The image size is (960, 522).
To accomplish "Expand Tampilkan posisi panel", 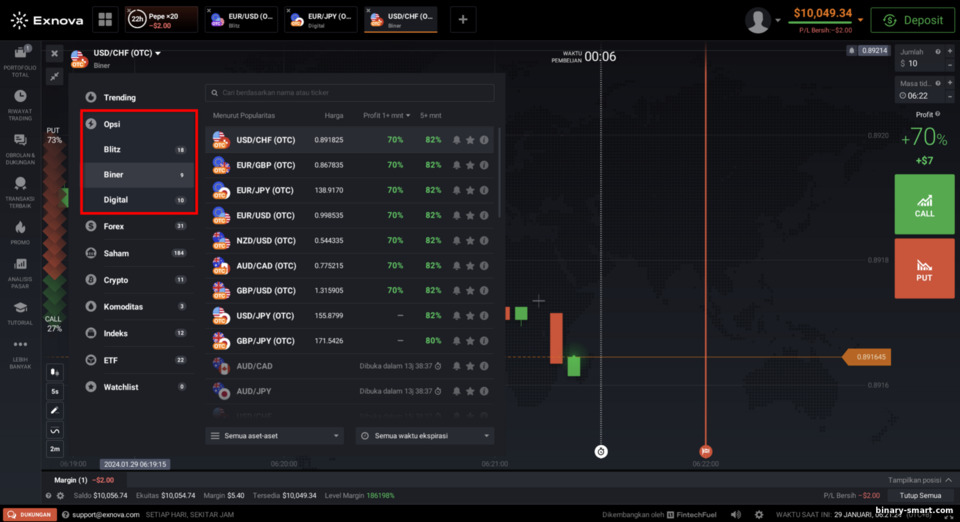I will [x=920, y=480].
